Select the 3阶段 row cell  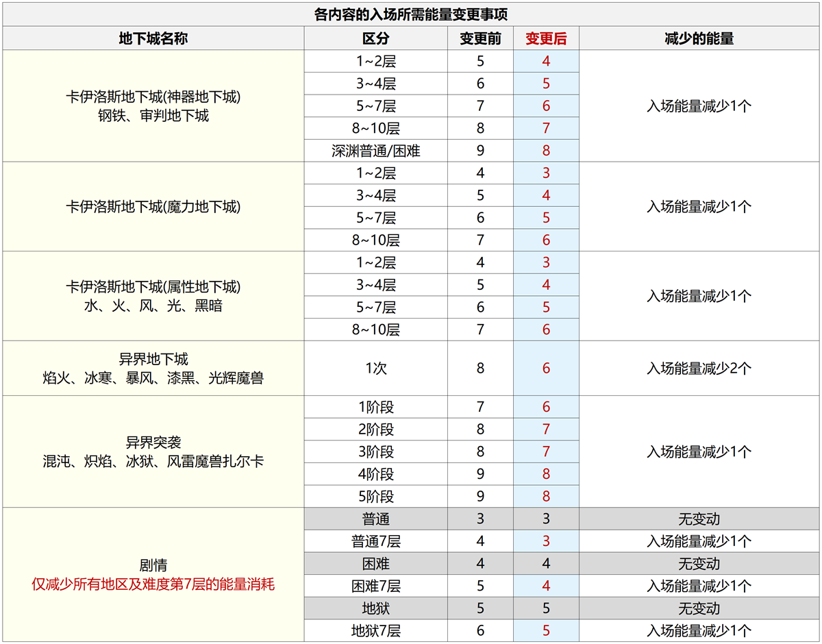pos(375,452)
